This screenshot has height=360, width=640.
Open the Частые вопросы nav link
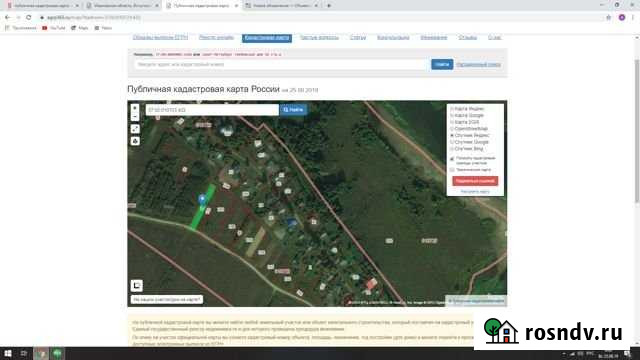319,38
